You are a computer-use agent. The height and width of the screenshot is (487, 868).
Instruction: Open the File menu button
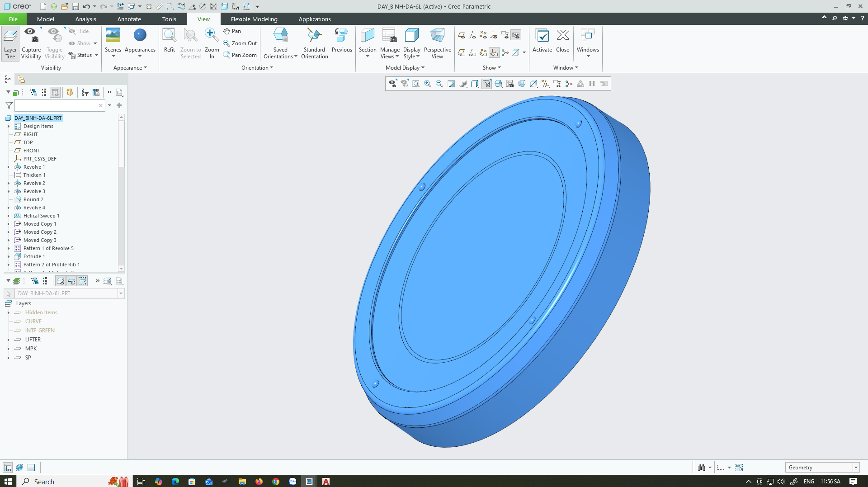13,19
